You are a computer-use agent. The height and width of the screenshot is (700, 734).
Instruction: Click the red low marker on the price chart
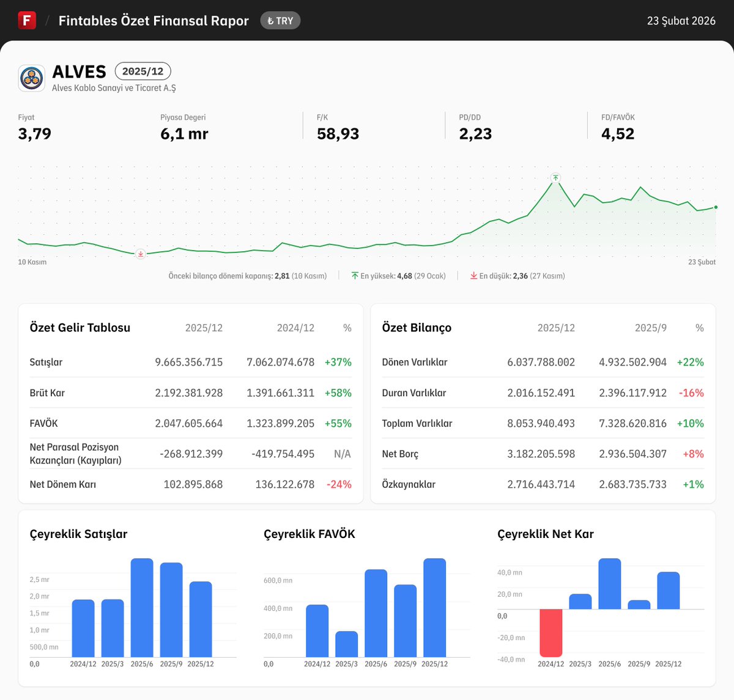(x=140, y=254)
